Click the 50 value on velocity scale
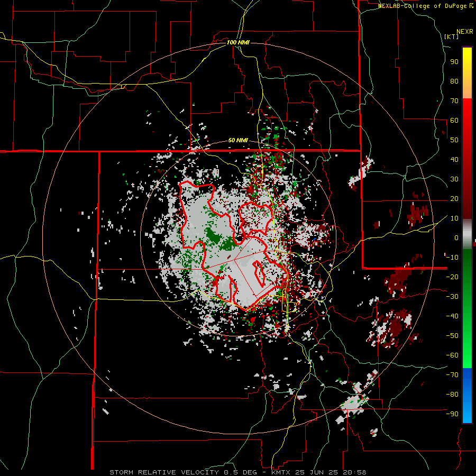This screenshot has width=476, height=476. 454,140
